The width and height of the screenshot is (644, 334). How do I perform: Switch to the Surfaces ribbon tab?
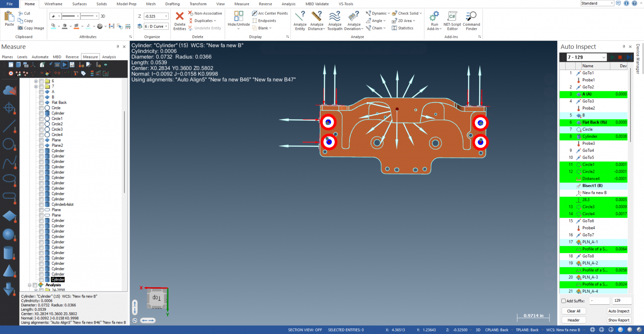point(79,4)
